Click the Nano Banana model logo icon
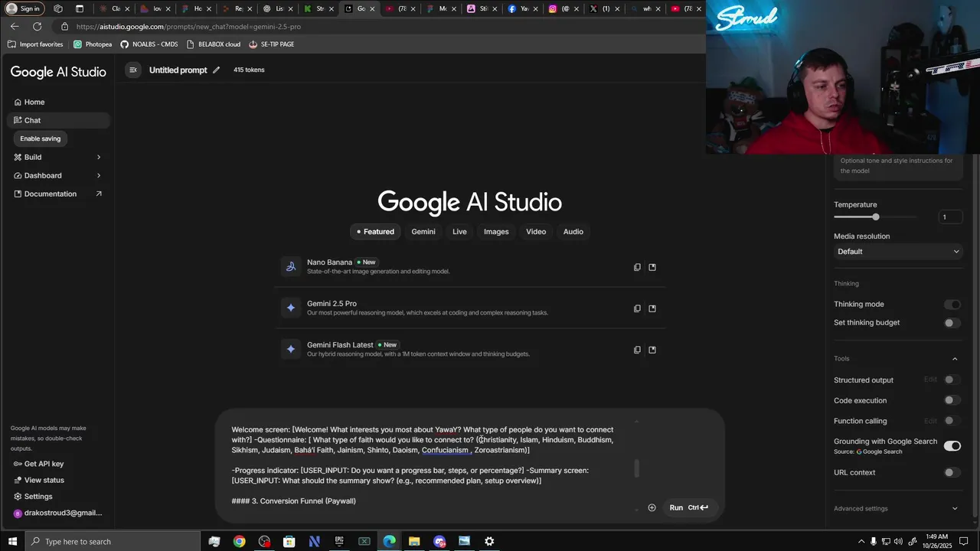 [x=291, y=266]
